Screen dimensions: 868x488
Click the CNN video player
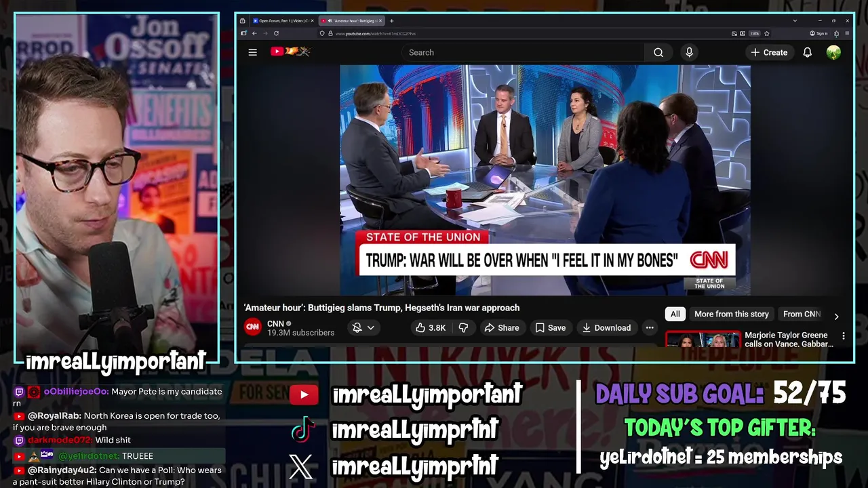[x=545, y=180]
